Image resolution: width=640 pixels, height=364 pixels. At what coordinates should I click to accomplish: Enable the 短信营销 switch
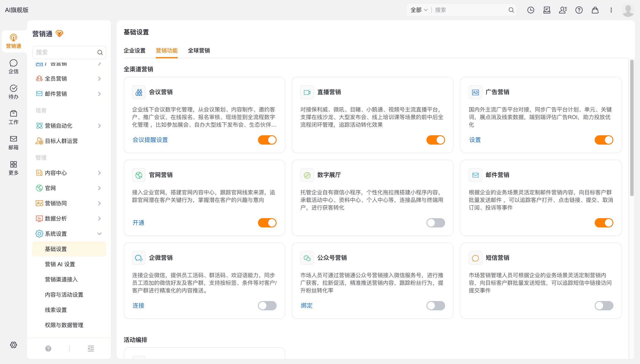pyautogui.click(x=604, y=305)
